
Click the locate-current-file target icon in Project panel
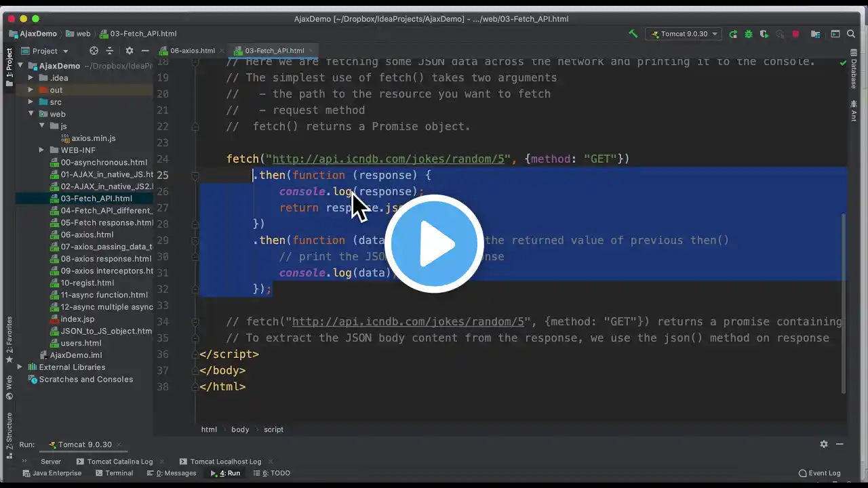click(94, 51)
